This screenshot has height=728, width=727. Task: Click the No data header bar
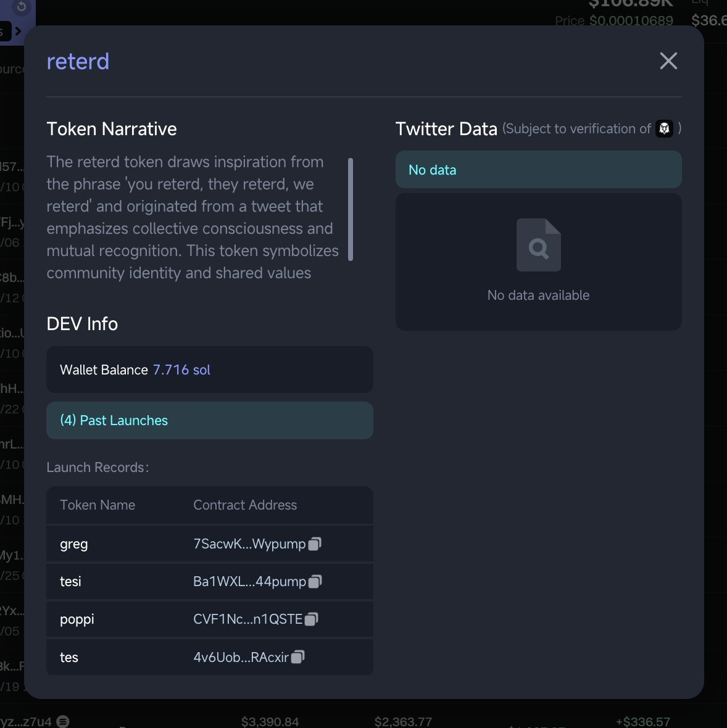pyautogui.click(x=538, y=170)
